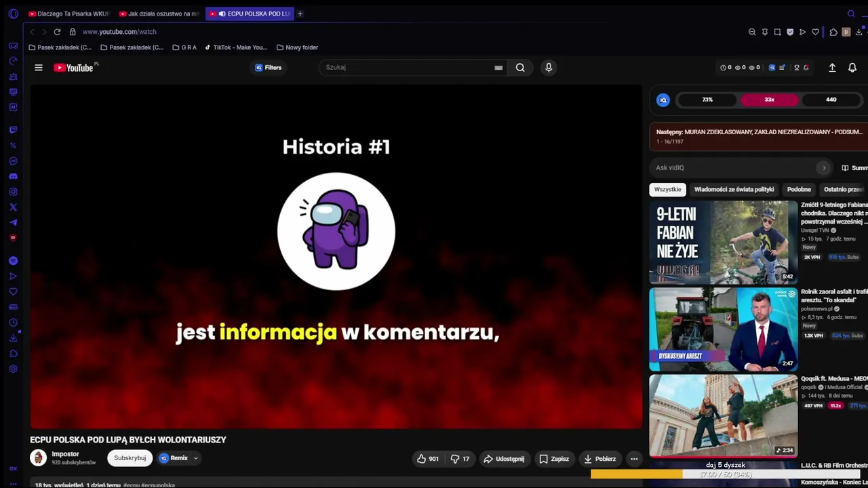Open the TikTok - Make You bookmark
The height and width of the screenshot is (488, 868).
click(236, 47)
